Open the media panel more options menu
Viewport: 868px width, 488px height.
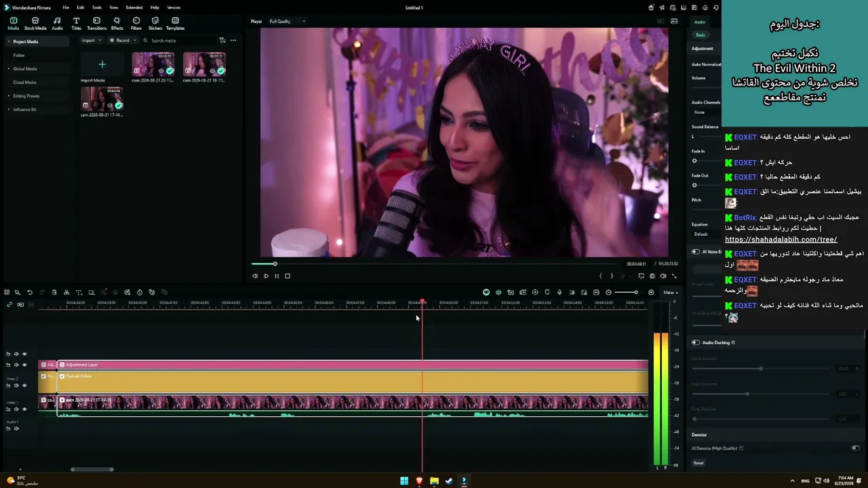(x=233, y=40)
